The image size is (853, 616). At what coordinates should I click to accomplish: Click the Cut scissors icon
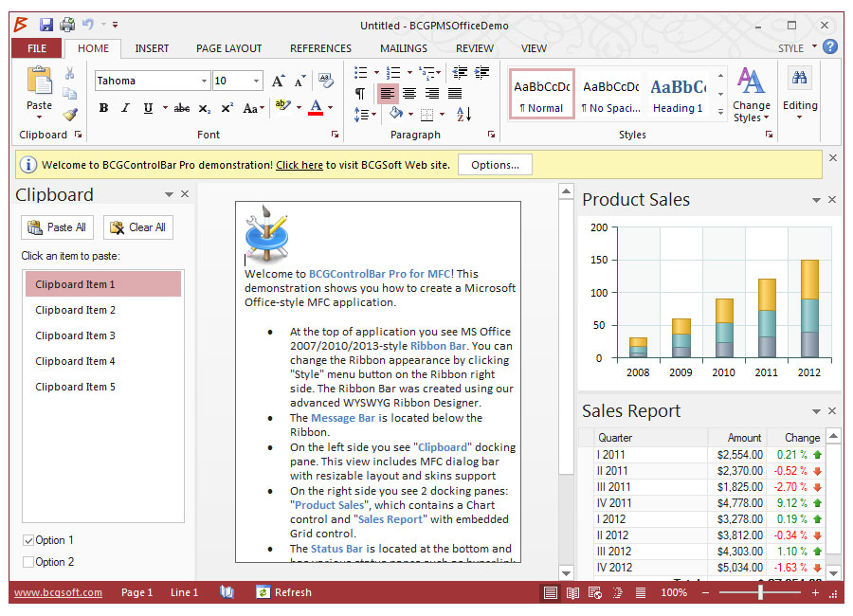69,73
